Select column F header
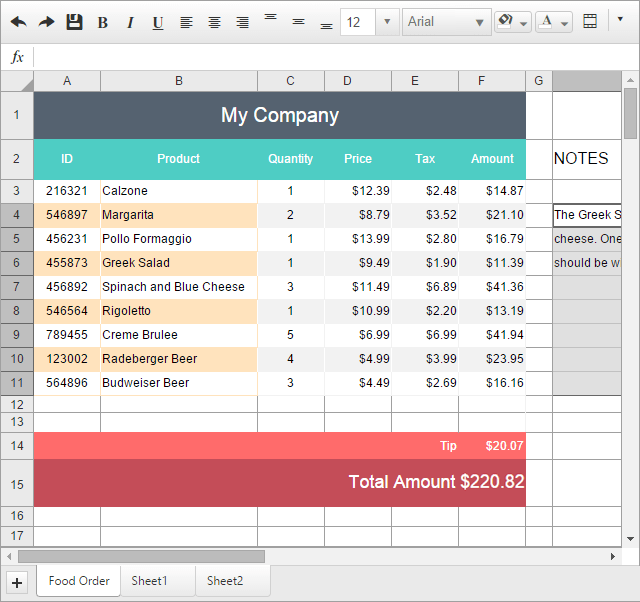The width and height of the screenshot is (640, 602). [492, 81]
